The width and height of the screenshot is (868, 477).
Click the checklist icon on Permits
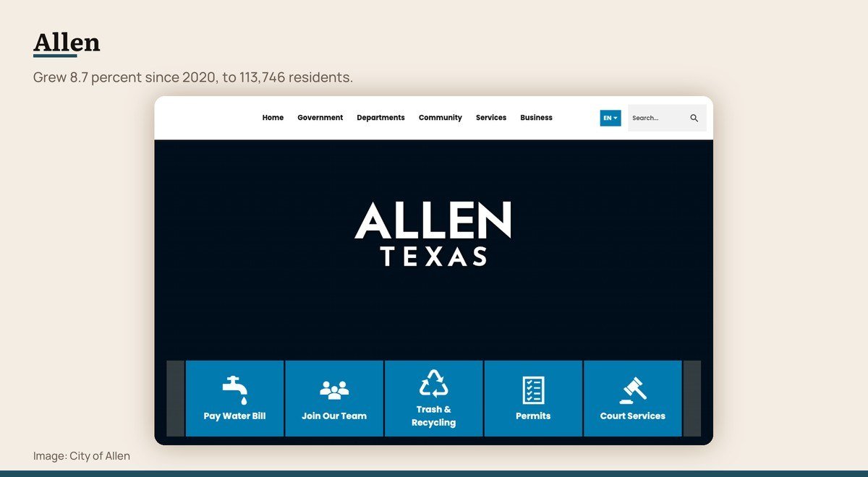tap(533, 390)
